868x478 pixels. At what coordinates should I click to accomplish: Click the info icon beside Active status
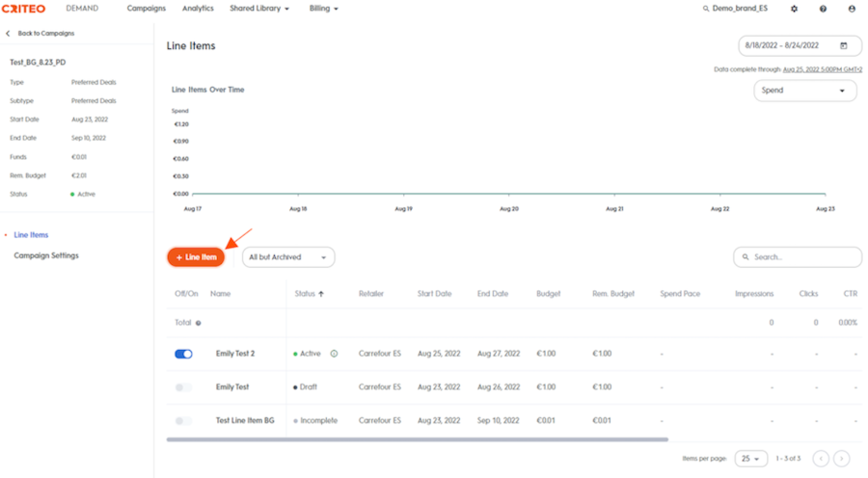coord(334,354)
